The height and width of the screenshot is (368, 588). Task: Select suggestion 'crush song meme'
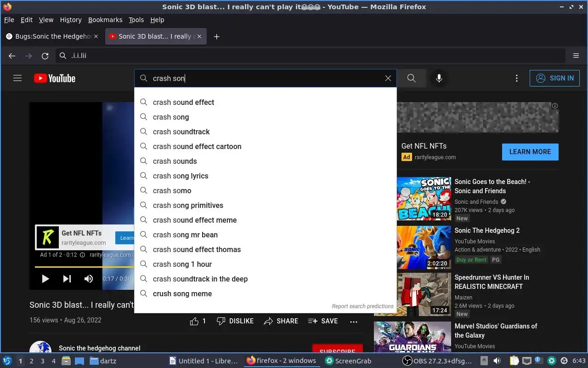[266, 293]
